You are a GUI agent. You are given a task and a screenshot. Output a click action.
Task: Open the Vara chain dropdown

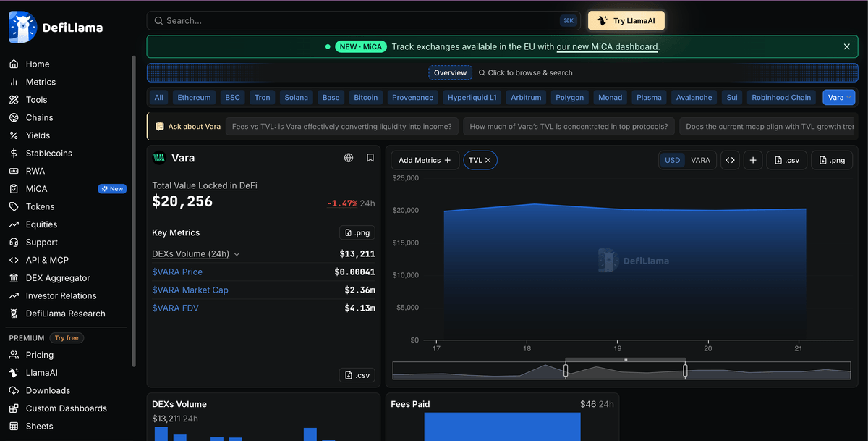click(x=839, y=97)
